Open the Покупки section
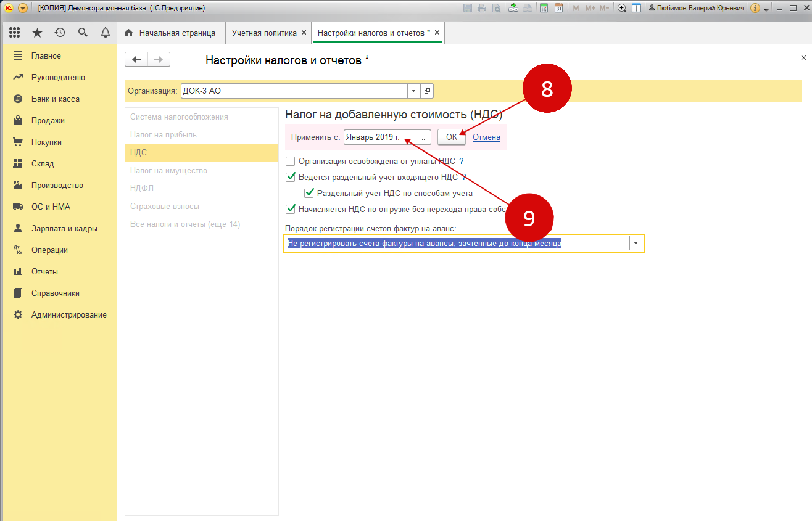812x521 pixels. tap(59, 142)
